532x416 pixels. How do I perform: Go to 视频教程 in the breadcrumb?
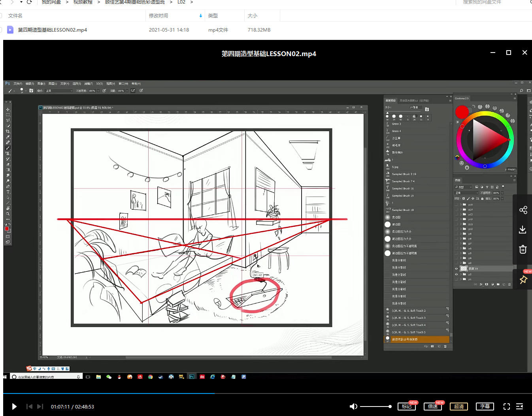coord(83,2)
